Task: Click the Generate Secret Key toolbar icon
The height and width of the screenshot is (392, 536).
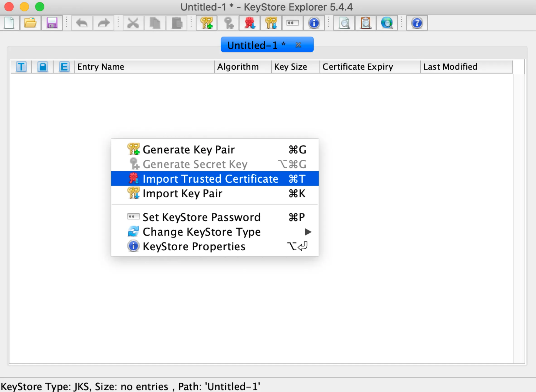Action: pyautogui.click(x=228, y=23)
